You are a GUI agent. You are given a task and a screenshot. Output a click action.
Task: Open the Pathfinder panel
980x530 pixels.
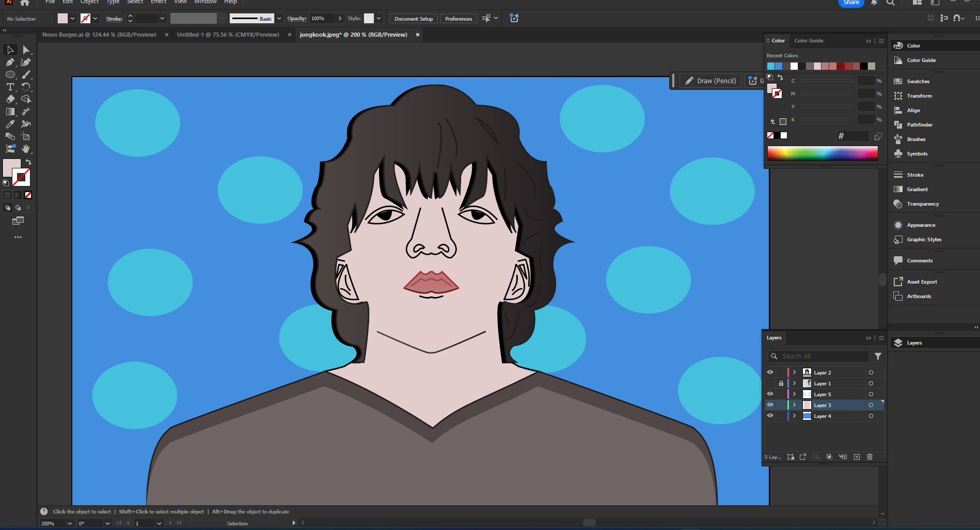pos(919,124)
